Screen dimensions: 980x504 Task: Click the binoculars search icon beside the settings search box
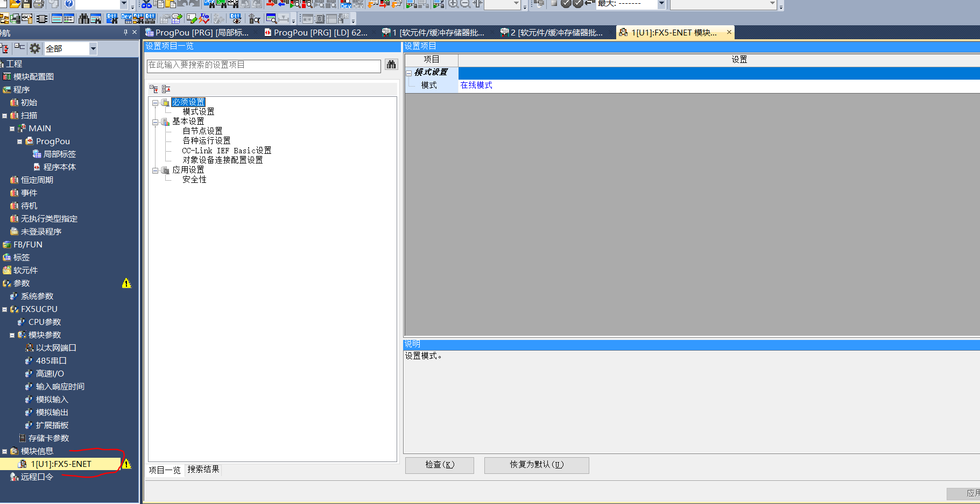(x=391, y=65)
